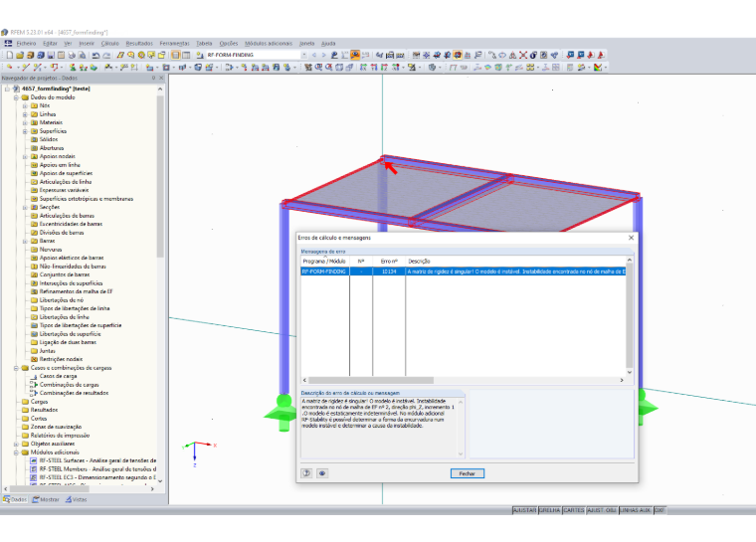Select the RF-FORM-FINDING error row
756x542 pixels.
click(464, 271)
